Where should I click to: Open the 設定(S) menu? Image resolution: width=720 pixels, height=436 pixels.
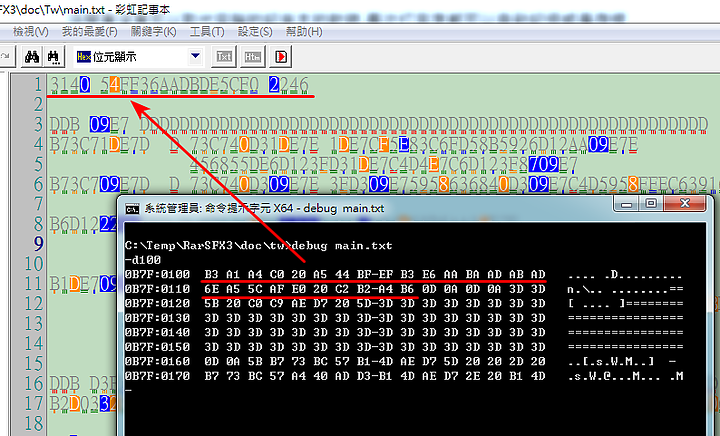click(255, 32)
